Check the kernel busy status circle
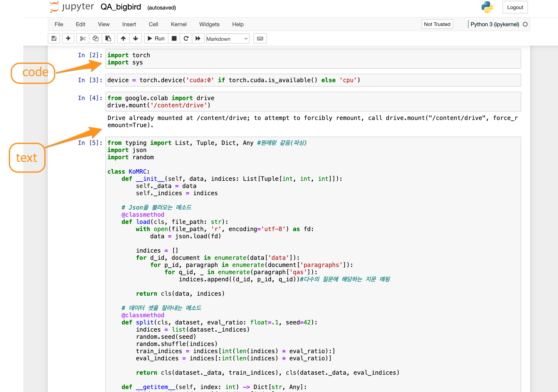The height and width of the screenshot is (392, 558). 525,24
